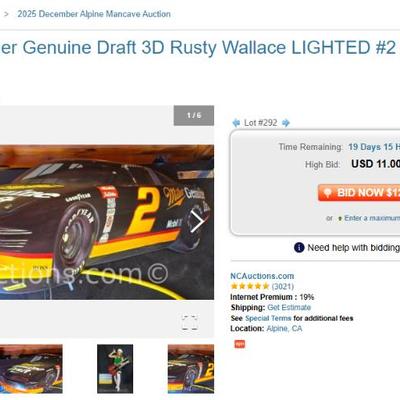Click the Get Estimate shipping link
The height and width of the screenshot is (400, 400).
[289, 307]
